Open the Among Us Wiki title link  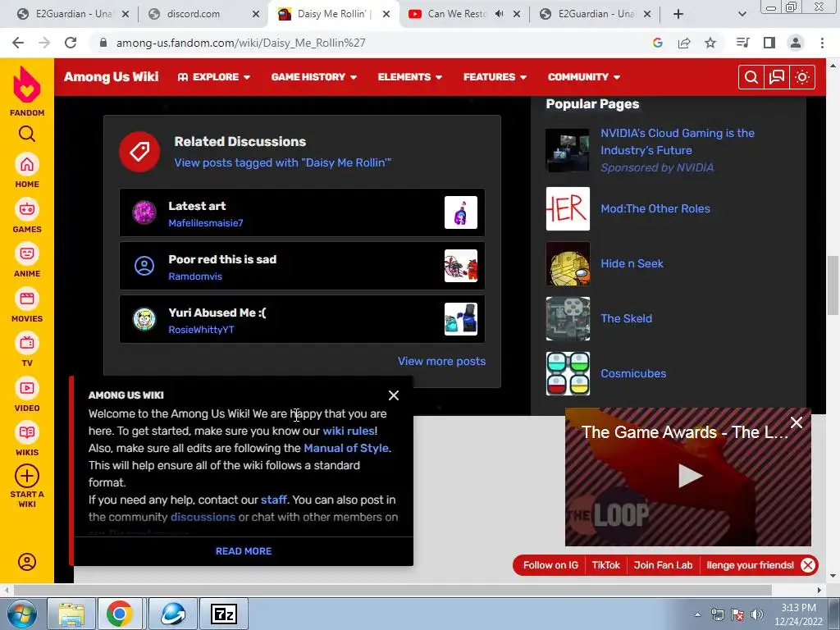(111, 76)
